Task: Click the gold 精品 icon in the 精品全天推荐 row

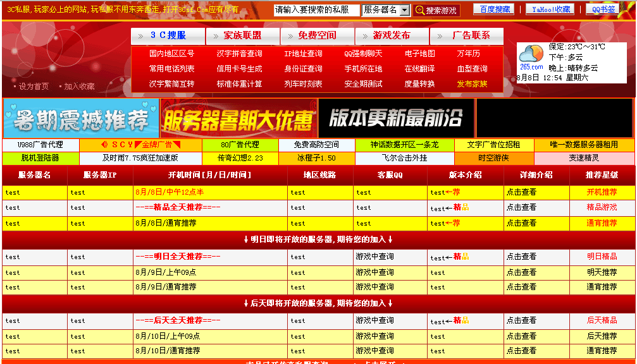Action: click(462, 207)
